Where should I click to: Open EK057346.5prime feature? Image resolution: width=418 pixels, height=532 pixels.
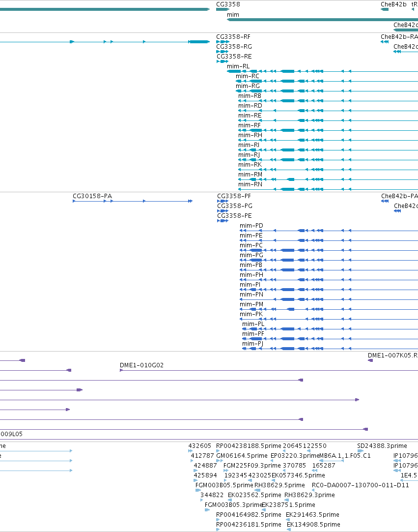pyautogui.click(x=298, y=475)
